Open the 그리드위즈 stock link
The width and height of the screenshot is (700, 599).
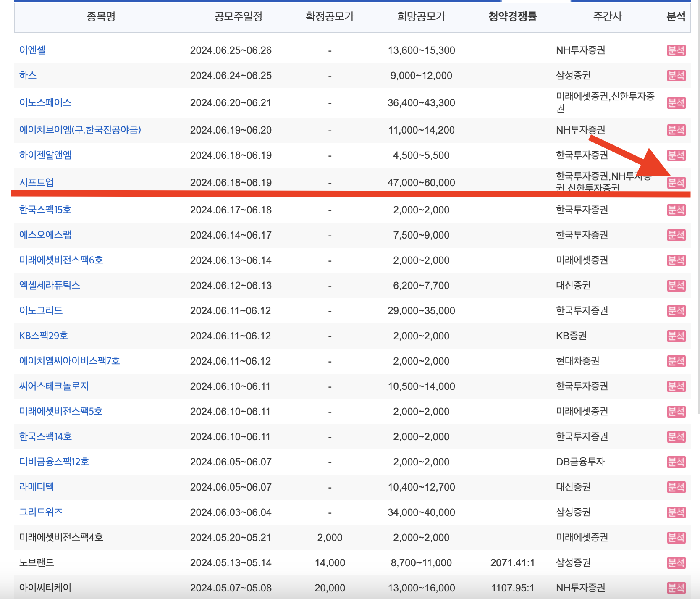click(41, 512)
